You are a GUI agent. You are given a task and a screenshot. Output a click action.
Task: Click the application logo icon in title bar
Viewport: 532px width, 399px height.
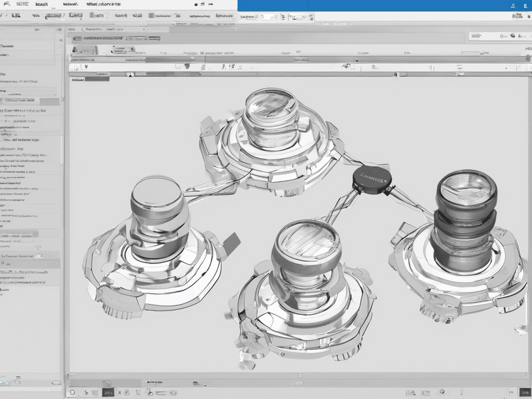coord(7,5)
